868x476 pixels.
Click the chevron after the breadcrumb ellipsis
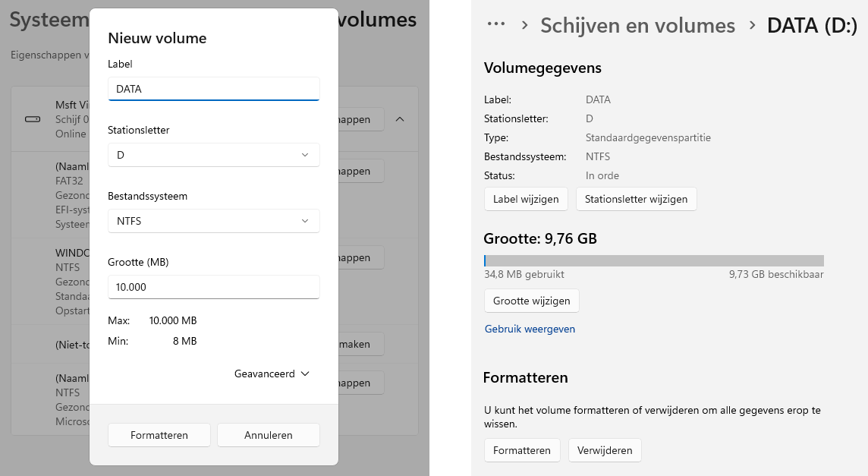click(525, 25)
